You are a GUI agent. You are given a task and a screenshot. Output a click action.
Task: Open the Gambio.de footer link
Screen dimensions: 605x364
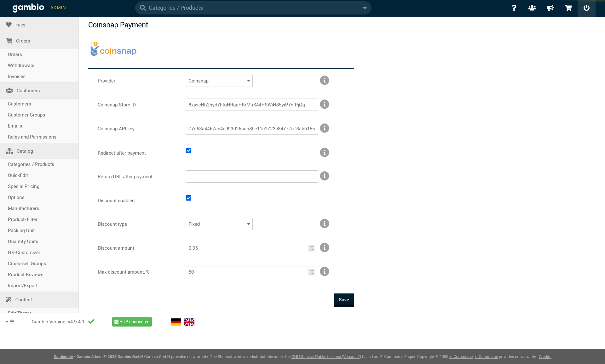pos(63,357)
